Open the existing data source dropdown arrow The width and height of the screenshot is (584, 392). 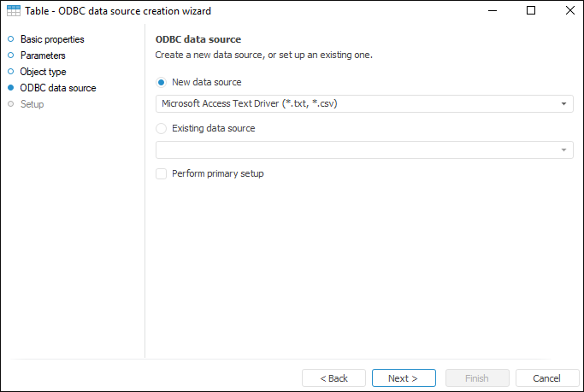tap(564, 150)
